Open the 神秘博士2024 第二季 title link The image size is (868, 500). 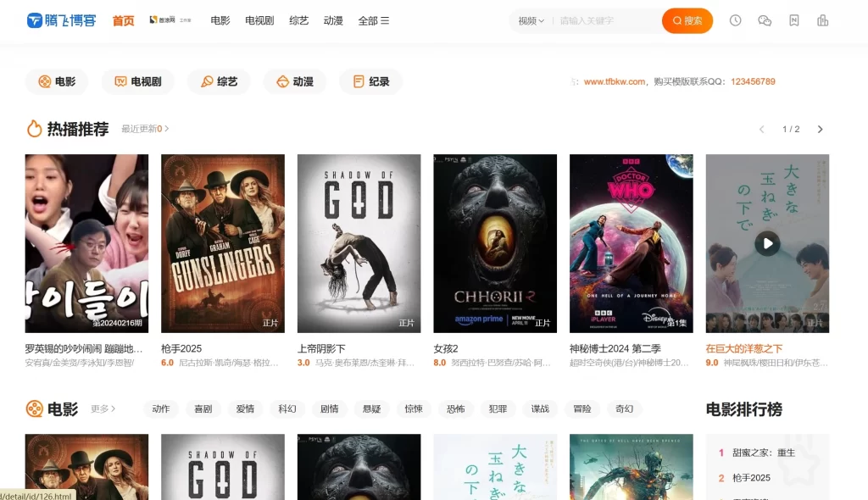pyautogui.click(x=615, y=348)
